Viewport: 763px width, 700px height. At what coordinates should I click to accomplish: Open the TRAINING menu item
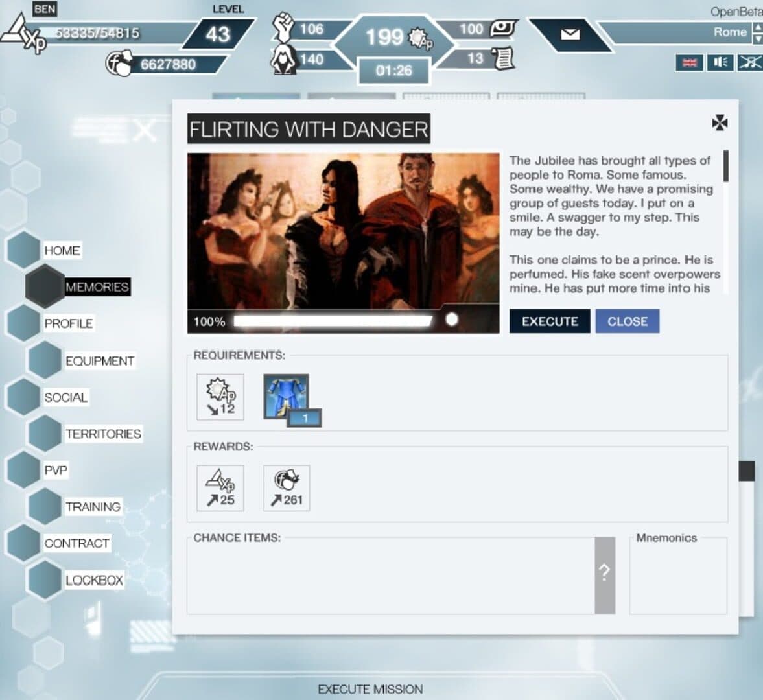[93, 507]
